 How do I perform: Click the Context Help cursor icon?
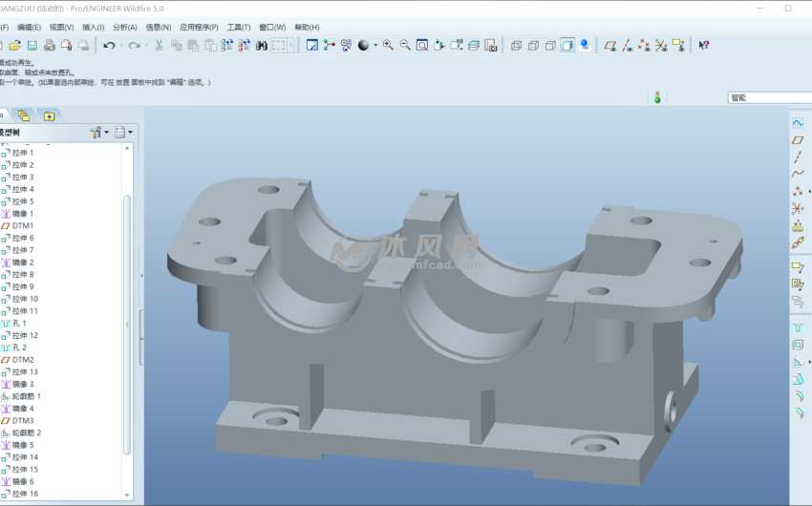click(x=704, y=45)
